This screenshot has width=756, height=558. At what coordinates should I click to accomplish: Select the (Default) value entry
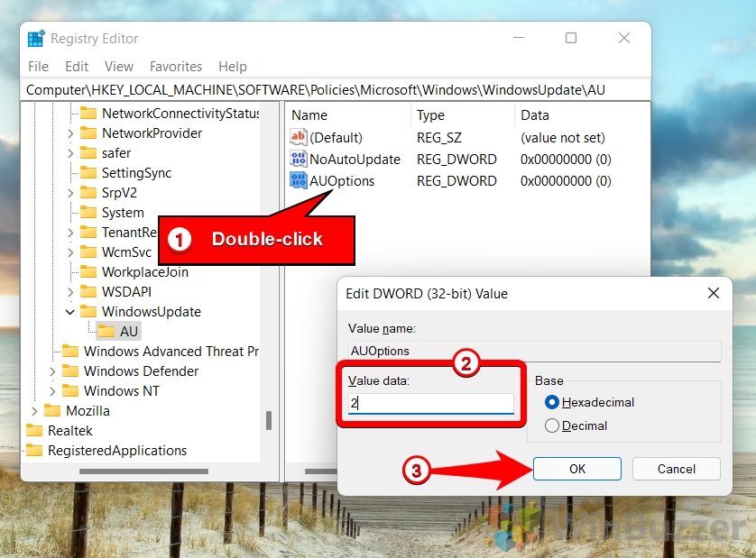[337, 137]
